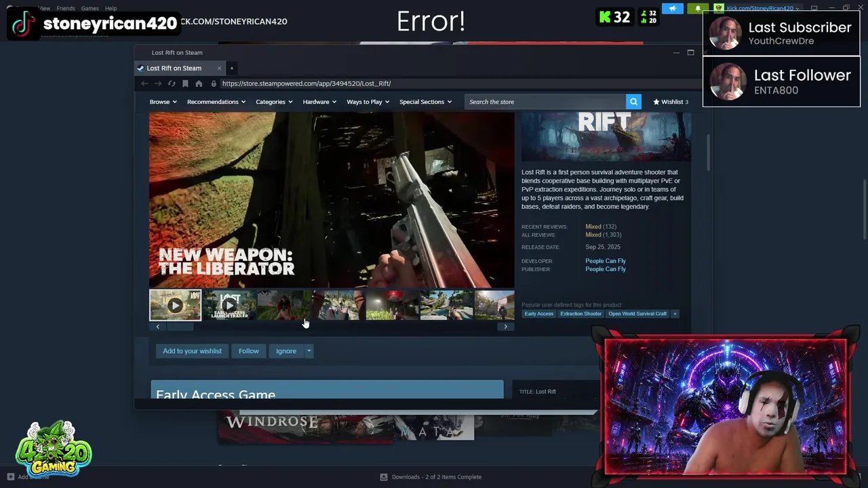The height and width of the screenshot is (488, 868).
Task: Click the plus button after product tags
Action: coord(675,314)
